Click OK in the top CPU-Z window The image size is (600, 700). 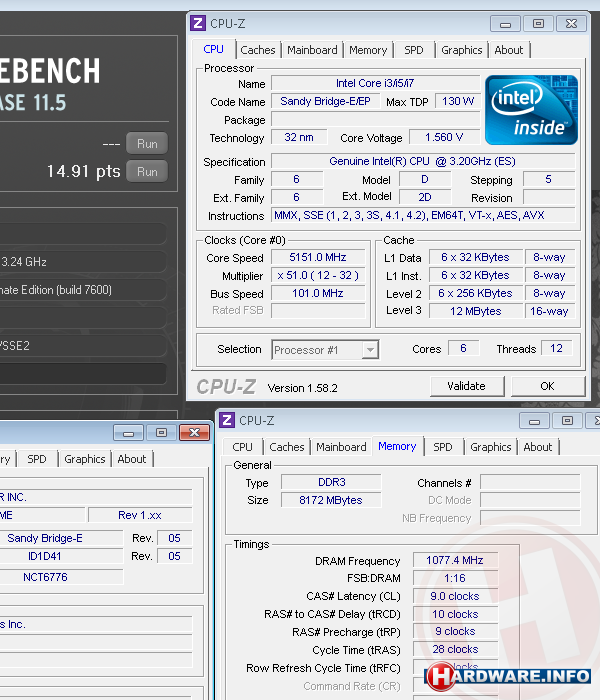(x=547, y=386)
